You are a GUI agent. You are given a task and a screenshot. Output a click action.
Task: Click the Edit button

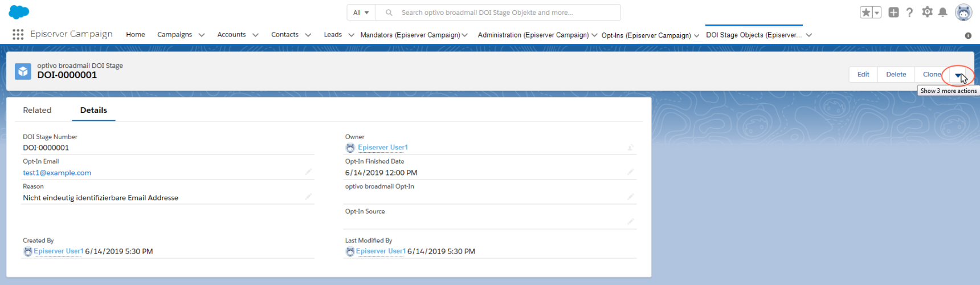[x=863, y=75]
